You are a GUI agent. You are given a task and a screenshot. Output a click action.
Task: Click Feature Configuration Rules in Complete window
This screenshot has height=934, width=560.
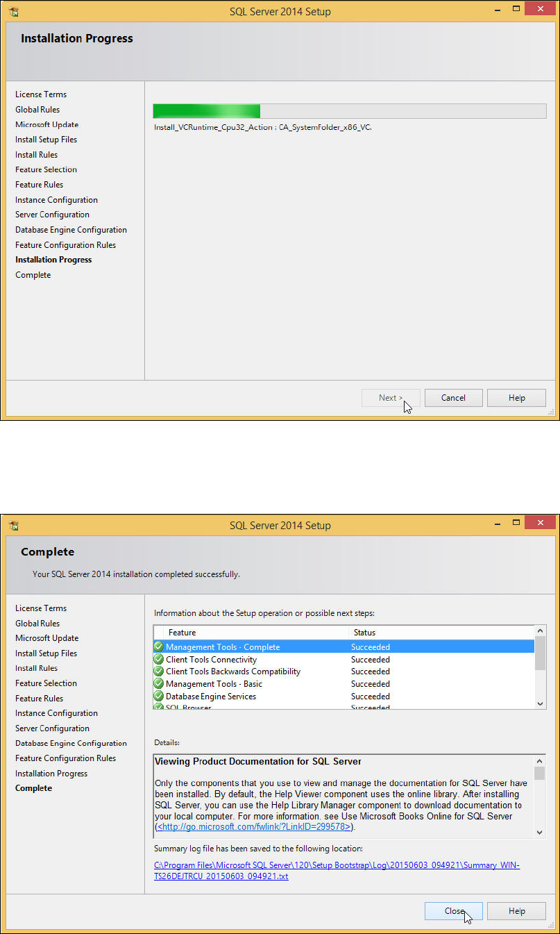(65, 758)
